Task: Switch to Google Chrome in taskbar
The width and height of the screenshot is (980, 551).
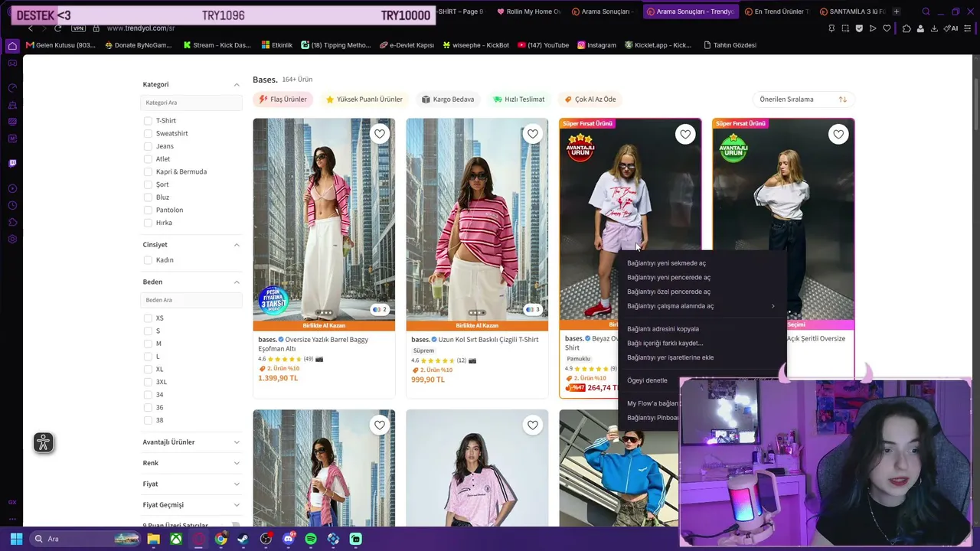Action: coord(220,539)
